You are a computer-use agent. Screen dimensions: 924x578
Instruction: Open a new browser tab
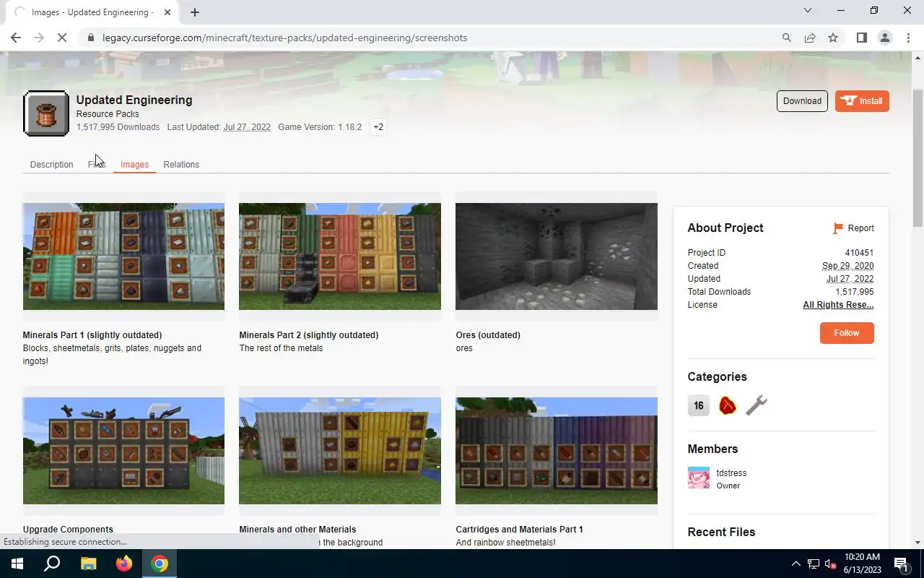pyautogui.click(x=195, y=12)
